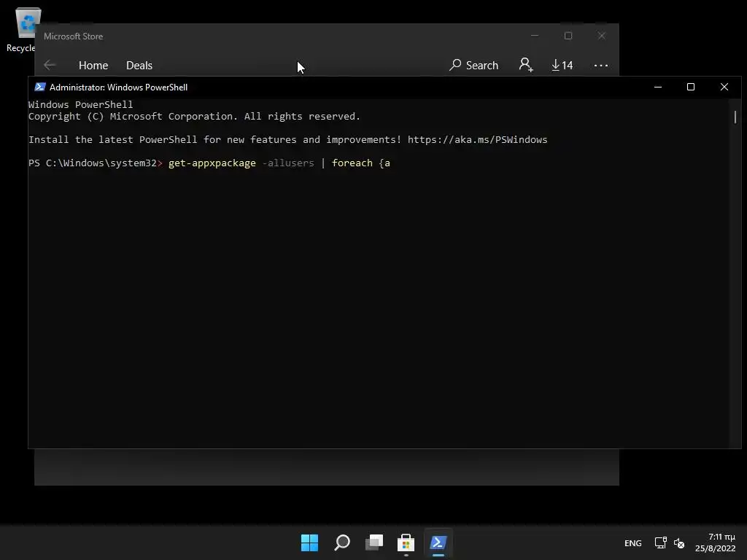Click the get-appxpackage command text
747x560 pixels.
[212, 163]
